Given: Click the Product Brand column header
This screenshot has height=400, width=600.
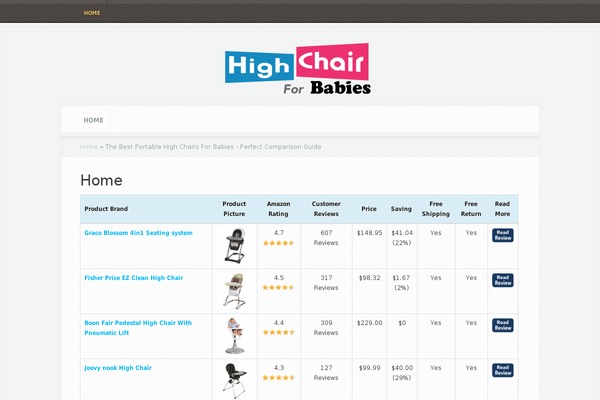Looking at the screenshot, I should pos(106,209).
